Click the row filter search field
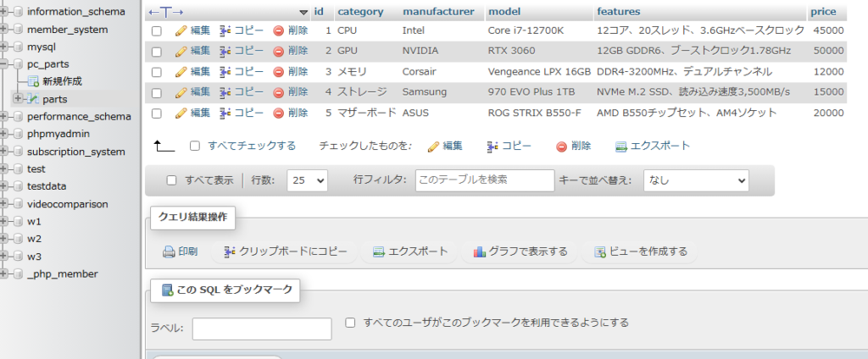Image resolution: width=868 pixels, height=359 pixels. click(x=484, y=180)
